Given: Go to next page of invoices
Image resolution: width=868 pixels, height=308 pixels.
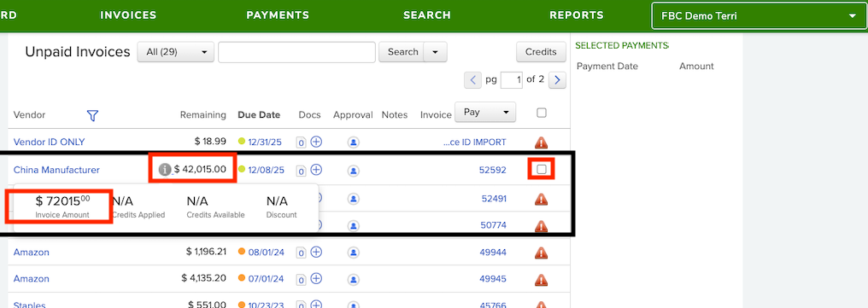Looking at the screenshot, I should tap(557, 79).
